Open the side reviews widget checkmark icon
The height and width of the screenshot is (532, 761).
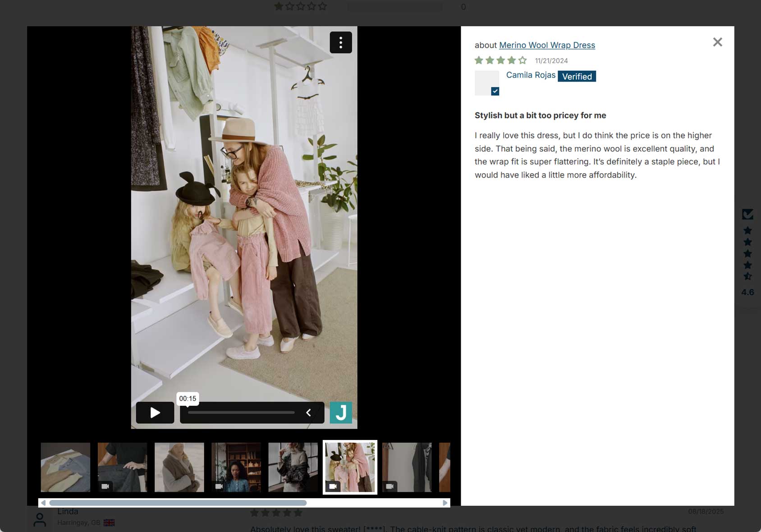[747, 214]
